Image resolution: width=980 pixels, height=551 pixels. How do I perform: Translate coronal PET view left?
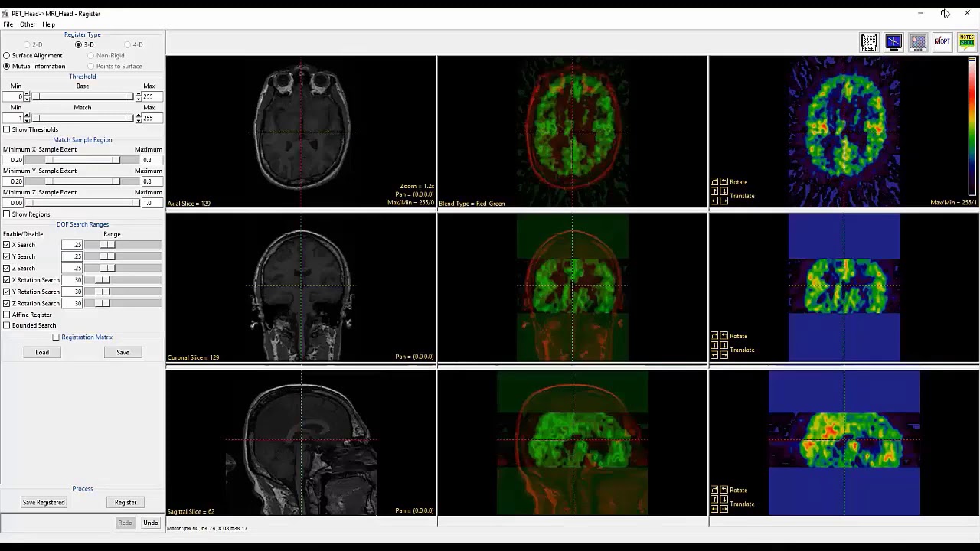coord(714,354)
